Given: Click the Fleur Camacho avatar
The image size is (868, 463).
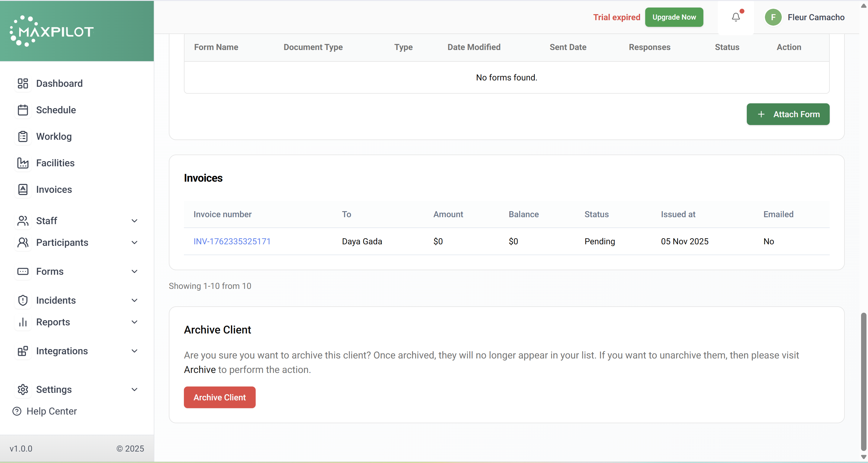Looking at the screenshot, I should pyautogui.click(x=773, y=17).
